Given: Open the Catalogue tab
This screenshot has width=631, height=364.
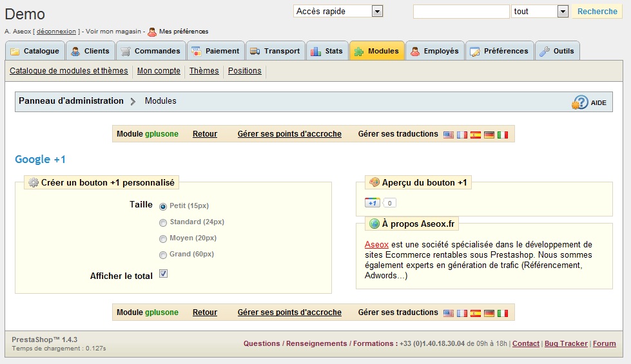Looking at the screenshot, I should click(x=35, y=51).
